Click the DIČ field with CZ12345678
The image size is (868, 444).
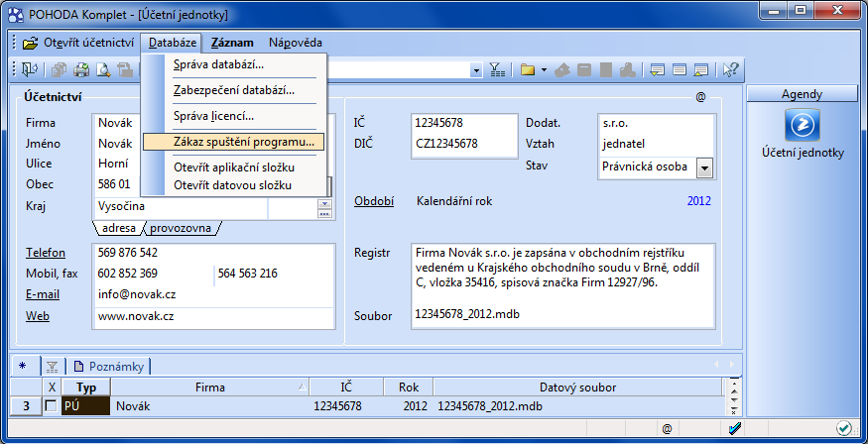pos(463,144)
